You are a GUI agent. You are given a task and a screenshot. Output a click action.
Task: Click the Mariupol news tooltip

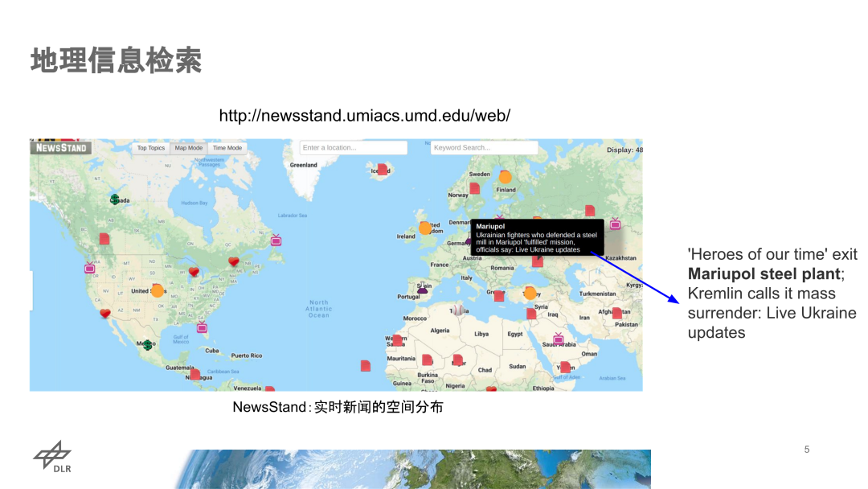(537, 237)
